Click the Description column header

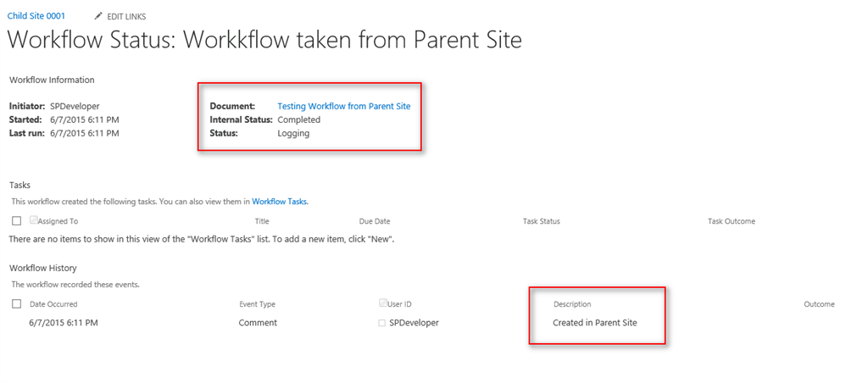(572, 304)
